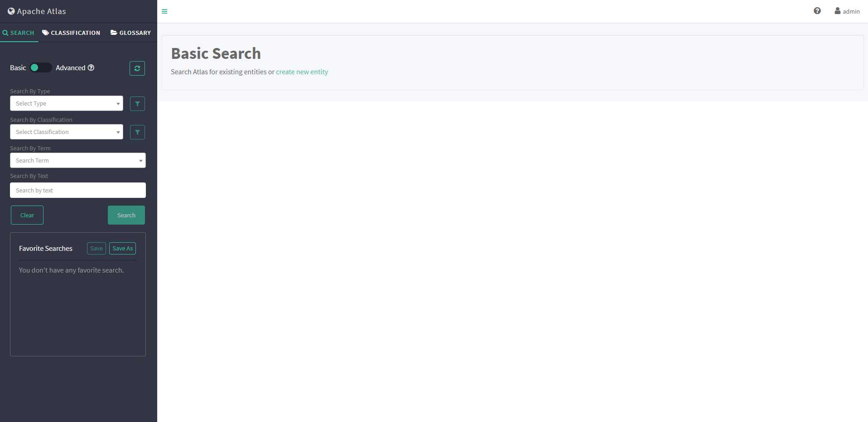Click the Search By Classification label
The height and width of the screenshot is (422, 868).
41,120
